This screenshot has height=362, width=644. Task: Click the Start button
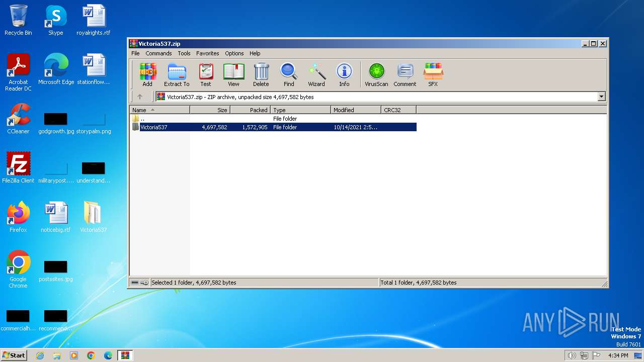click(14, 355)
